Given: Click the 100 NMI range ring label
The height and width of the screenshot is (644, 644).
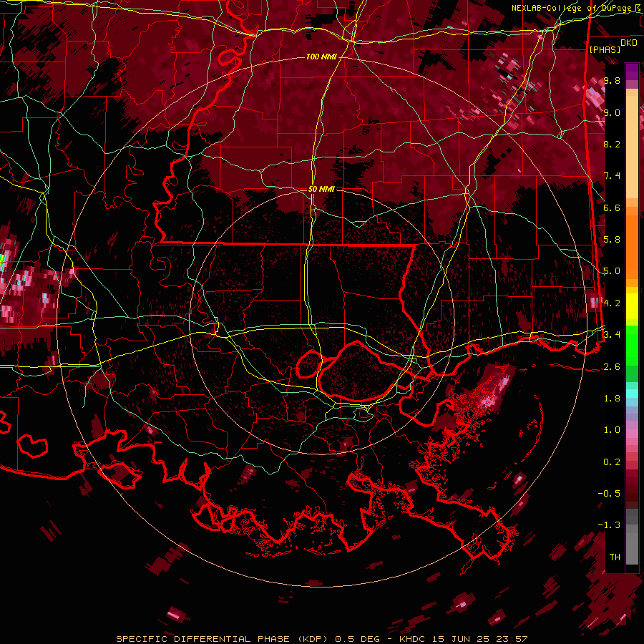Looking at the screenshot, I should pos(321,57).
